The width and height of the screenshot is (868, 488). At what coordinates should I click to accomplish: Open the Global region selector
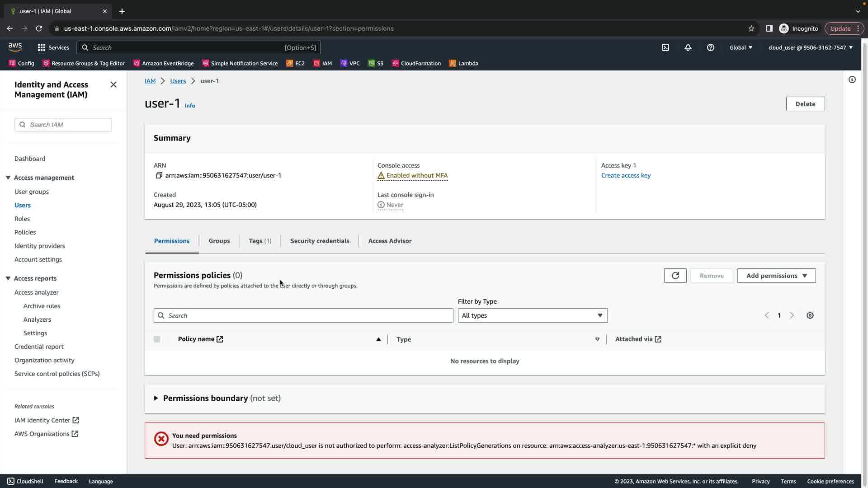coord(741,47)
